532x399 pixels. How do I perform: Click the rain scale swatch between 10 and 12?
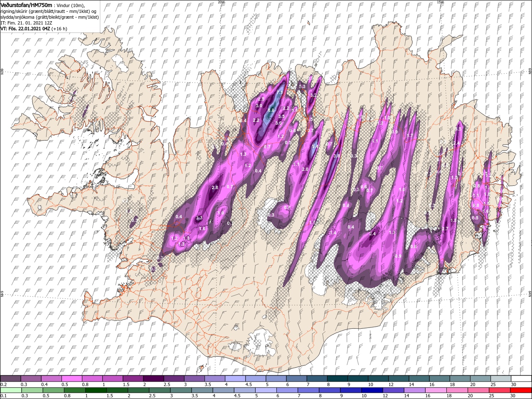pyautogui.click(x=372, y=390)
